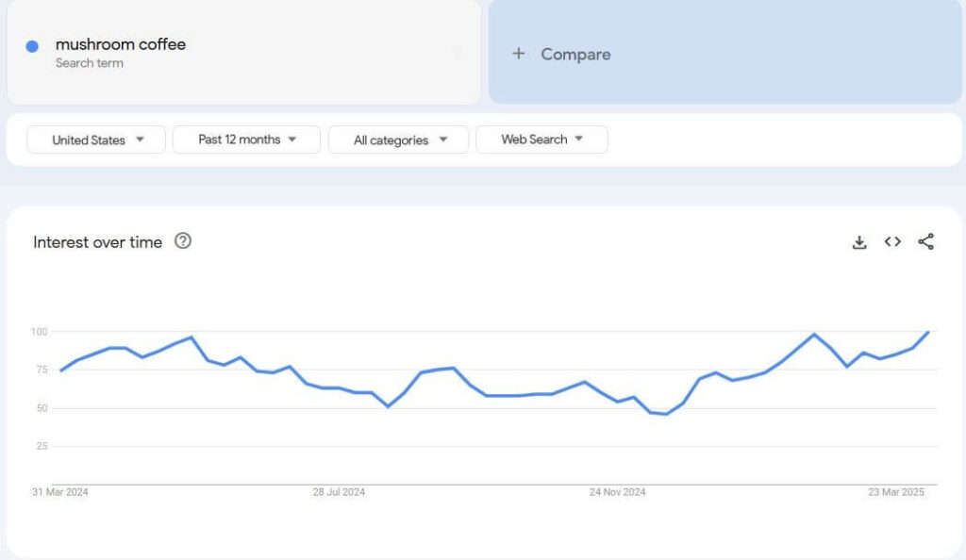Image resolution: width=966 pixels, height=560 pixels.
Task: Click the 28 Jul 2024 axis label
Action: tap(339, 492)
